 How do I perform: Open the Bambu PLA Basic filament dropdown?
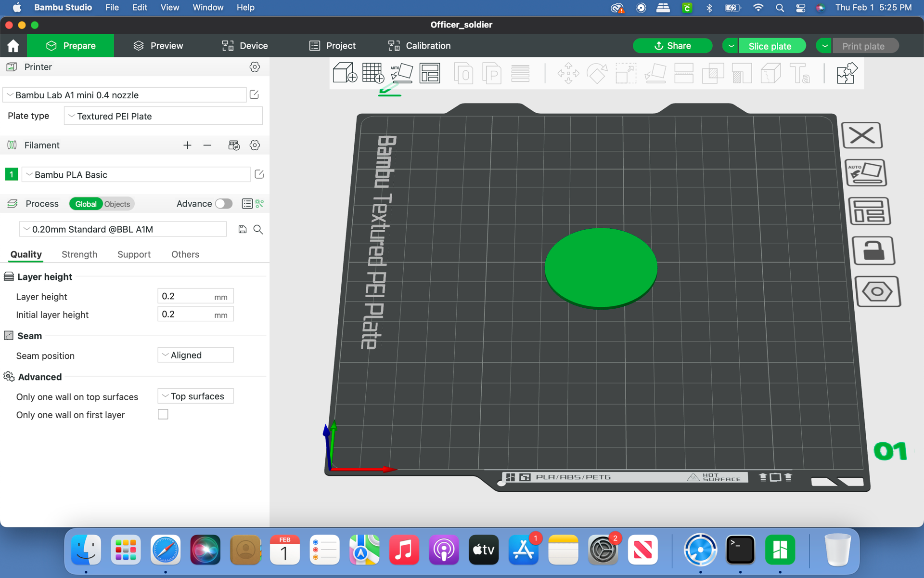pos(136,174)
